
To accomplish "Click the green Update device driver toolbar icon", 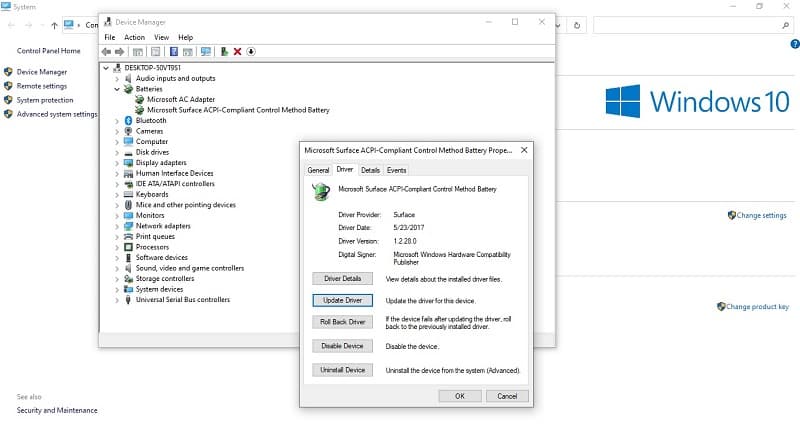I will pyautogui.click(x=224, y=52).
